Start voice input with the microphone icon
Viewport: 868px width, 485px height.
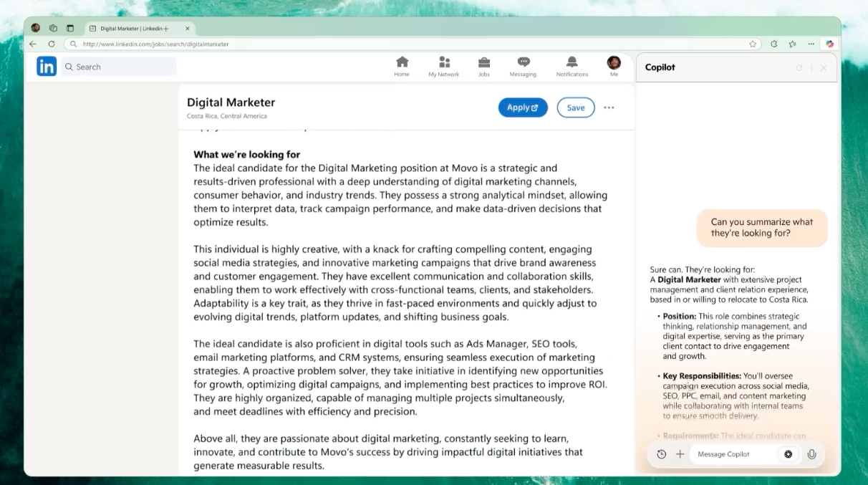[811, 454]
